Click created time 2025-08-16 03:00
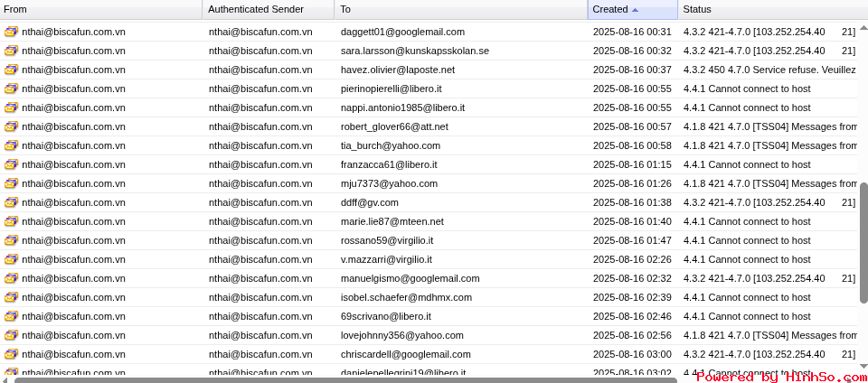 632,354
